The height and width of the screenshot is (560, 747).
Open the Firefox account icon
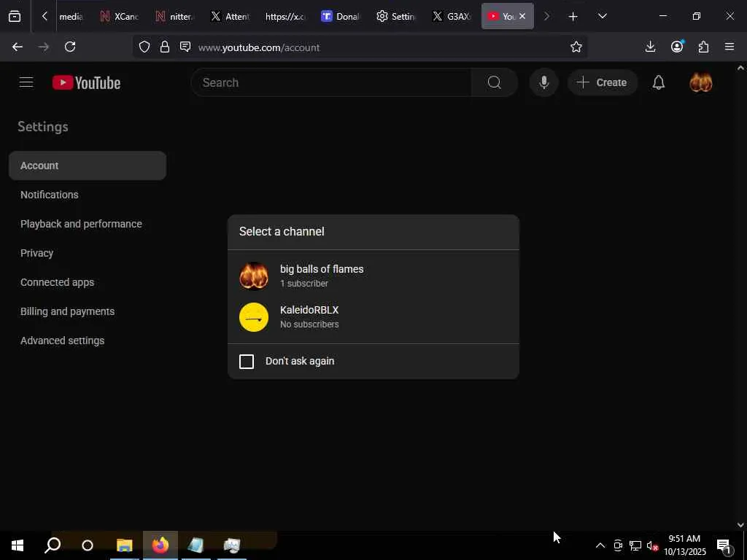677,47
